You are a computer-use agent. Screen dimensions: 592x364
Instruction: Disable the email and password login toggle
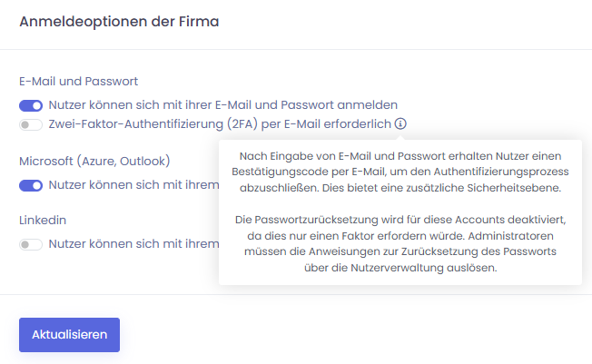31,105
